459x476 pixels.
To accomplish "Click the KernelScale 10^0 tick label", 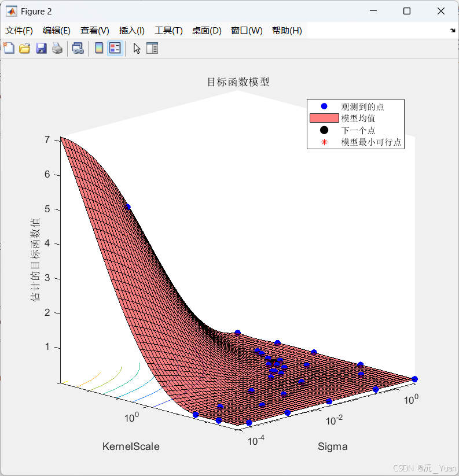I will 131,418.
